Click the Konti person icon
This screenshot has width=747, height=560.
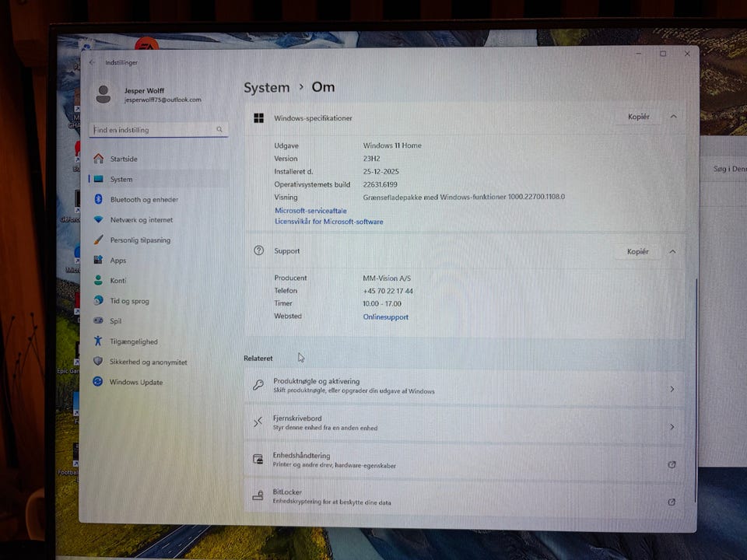pos(98,280)
